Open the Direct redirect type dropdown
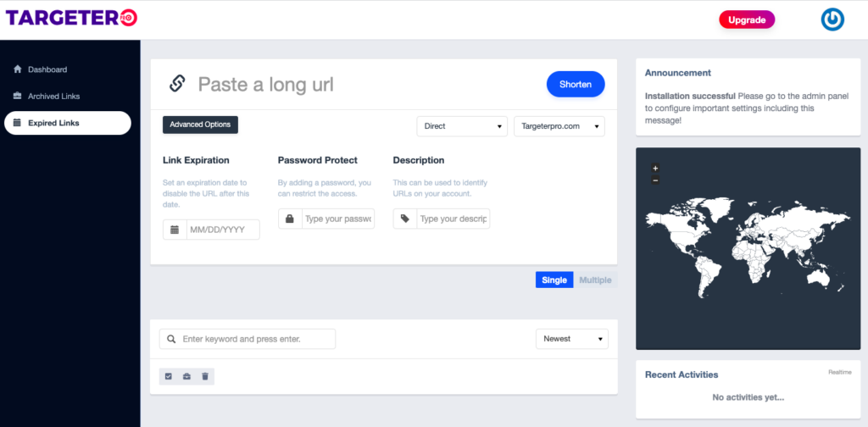Image resolution: width=868 pixels, height=427 pixels. tap(462, 126)
